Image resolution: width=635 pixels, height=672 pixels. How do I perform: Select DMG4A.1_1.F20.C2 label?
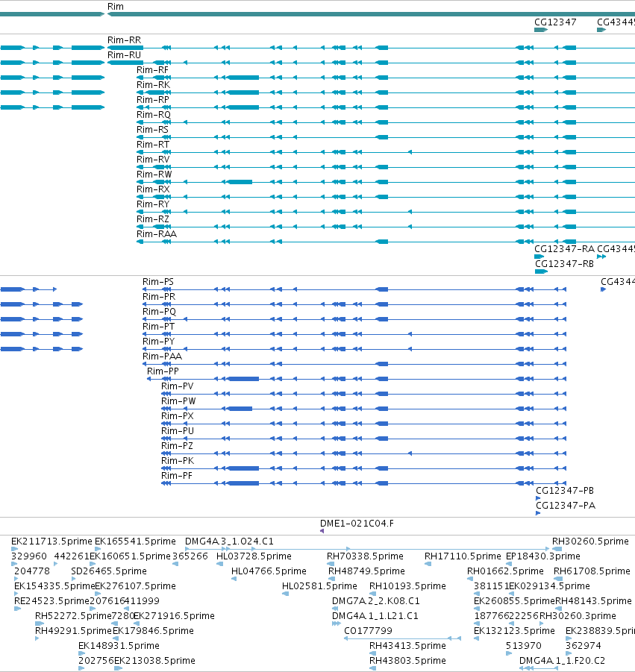pyautogui.click(x=562, y=661)
